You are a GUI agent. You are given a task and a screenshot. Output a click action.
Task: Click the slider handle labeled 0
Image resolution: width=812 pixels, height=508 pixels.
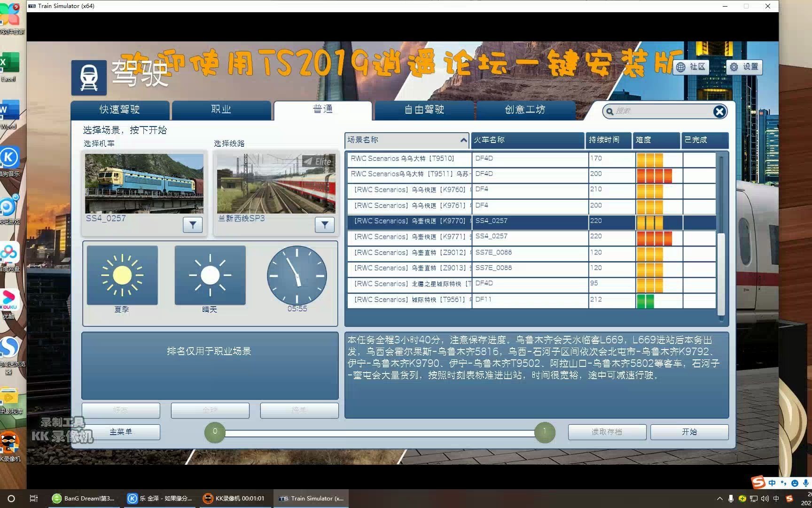pyautogui.click(x=215, y=432)
